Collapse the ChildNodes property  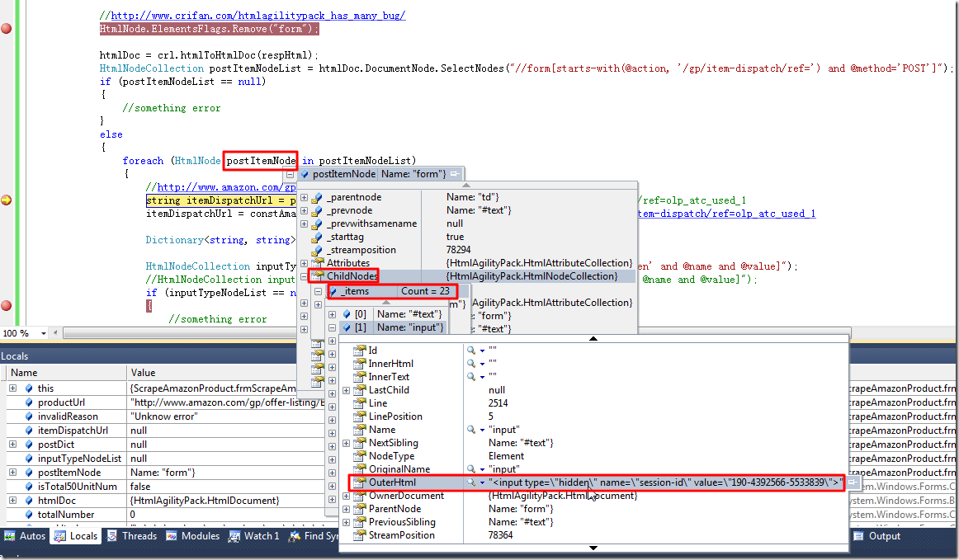point(304,276)
